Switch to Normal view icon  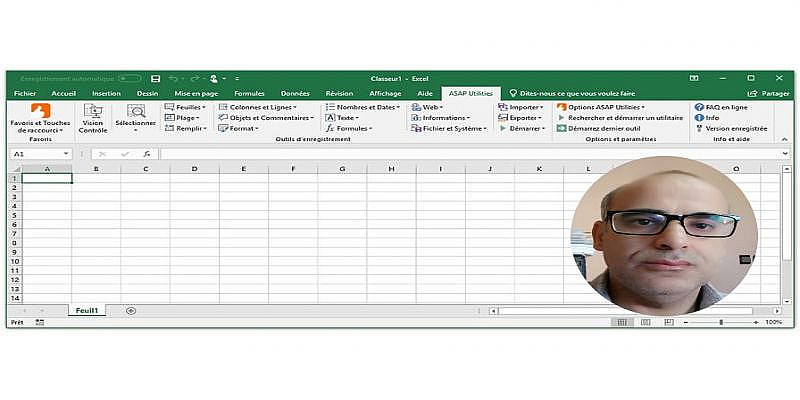pos(622,322)
